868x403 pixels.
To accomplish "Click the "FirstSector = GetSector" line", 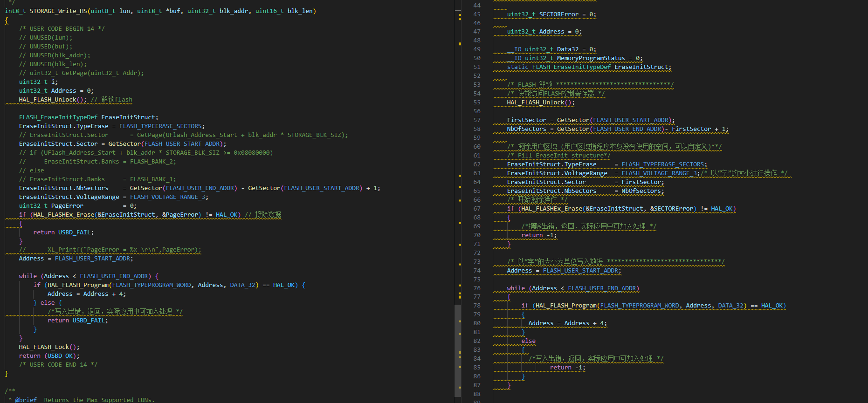I will (x=591, y=120).
